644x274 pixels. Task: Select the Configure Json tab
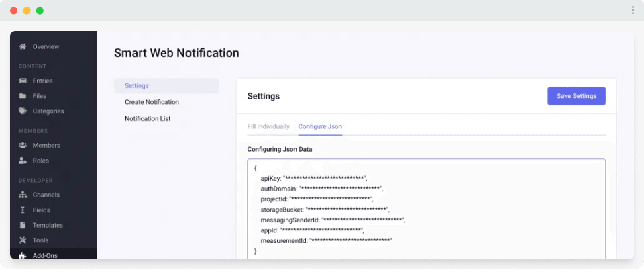coord(320,126)
